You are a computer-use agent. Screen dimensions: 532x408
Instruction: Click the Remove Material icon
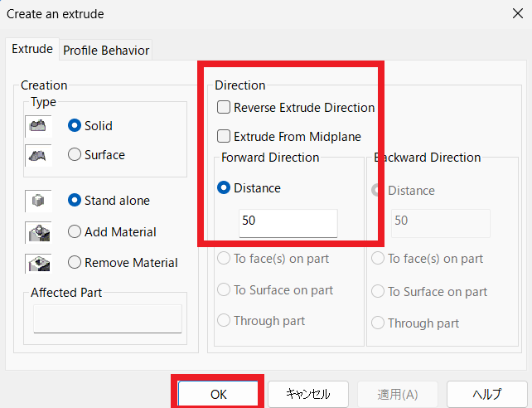(x=38, y=264)
